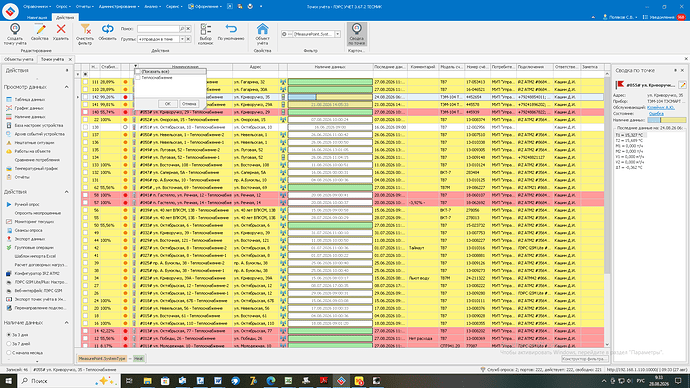Click the red X Delete icon
690x388 pixels.
(x=61, y=29)
